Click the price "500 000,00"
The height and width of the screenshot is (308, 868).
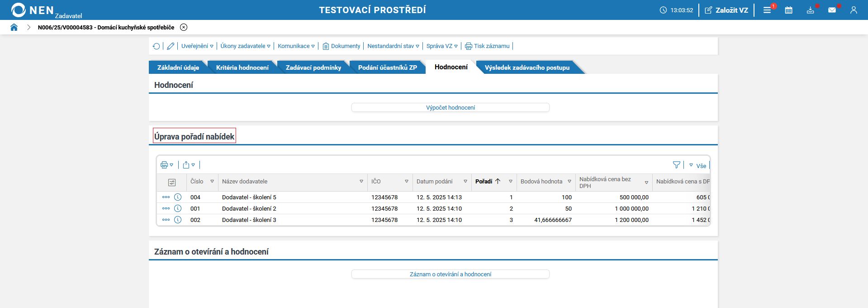coord(634,197)
